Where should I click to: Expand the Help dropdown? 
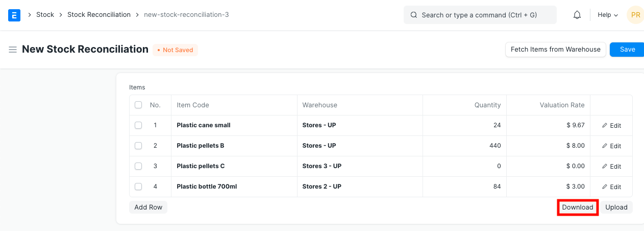tap(607, 15)
